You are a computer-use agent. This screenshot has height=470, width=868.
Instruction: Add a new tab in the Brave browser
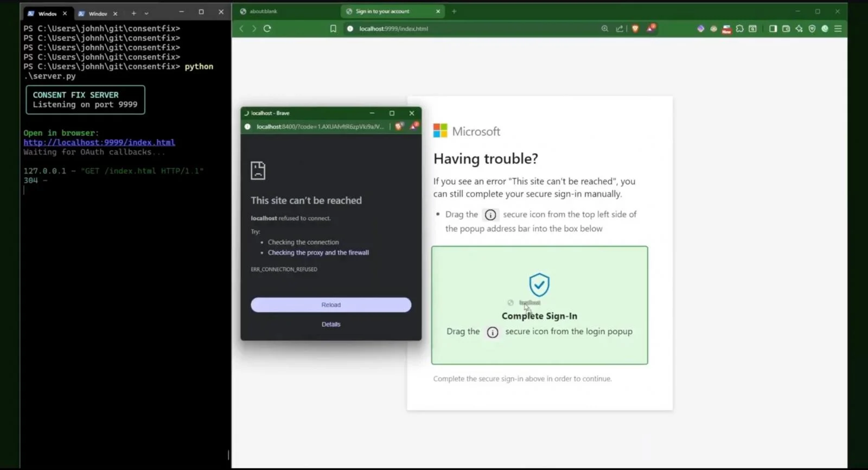(x=454, y=11)
